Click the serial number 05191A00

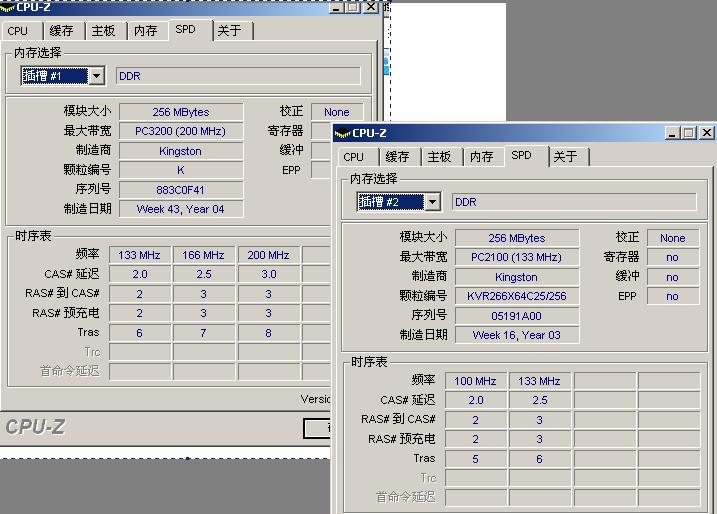click(x=517, y=316)
